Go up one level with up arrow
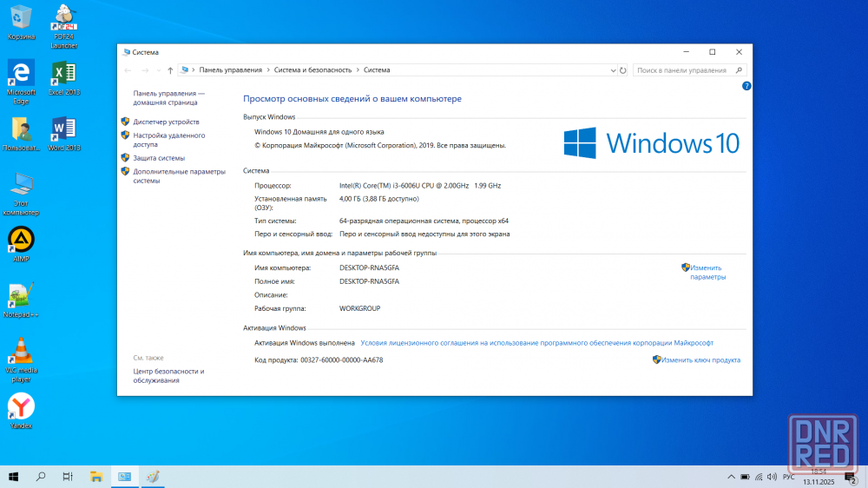868x488 pixels. 170,70
